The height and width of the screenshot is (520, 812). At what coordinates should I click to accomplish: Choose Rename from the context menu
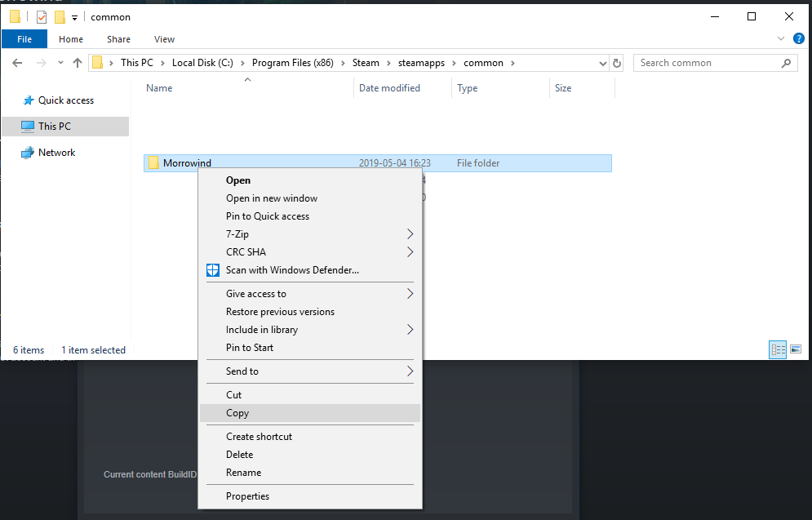[x=309, y=473]
